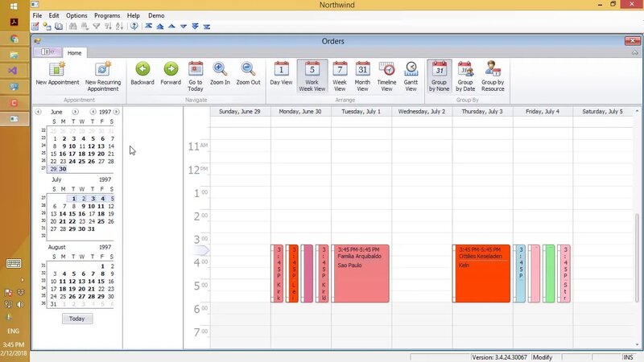Create a New Recurring Appointment

103,76
